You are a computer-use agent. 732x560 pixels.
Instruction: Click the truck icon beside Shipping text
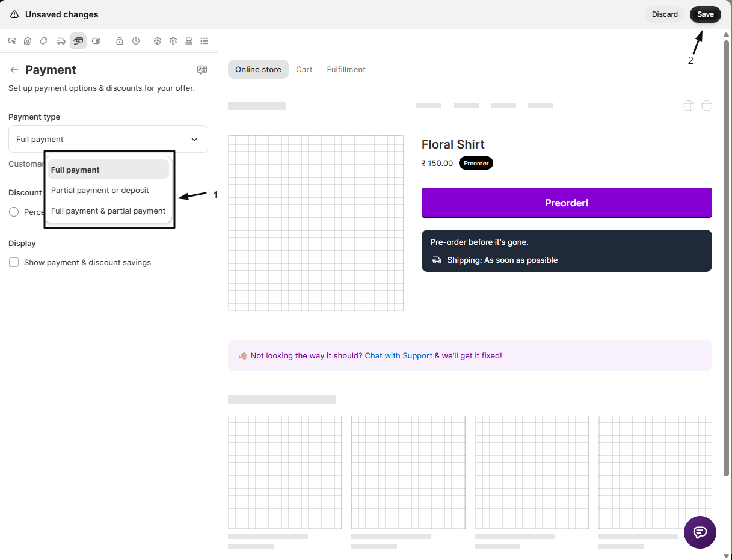[x=437, y=260]
